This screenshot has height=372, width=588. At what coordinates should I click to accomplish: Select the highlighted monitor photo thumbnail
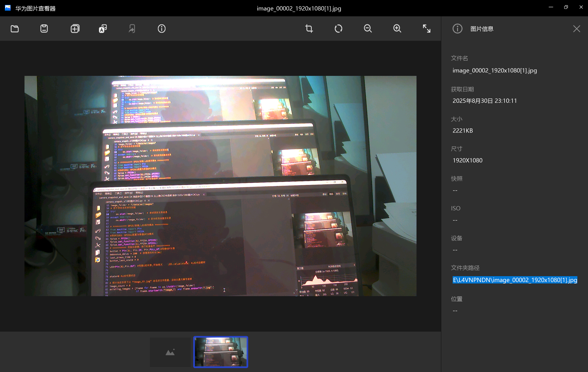pos(220,352)
